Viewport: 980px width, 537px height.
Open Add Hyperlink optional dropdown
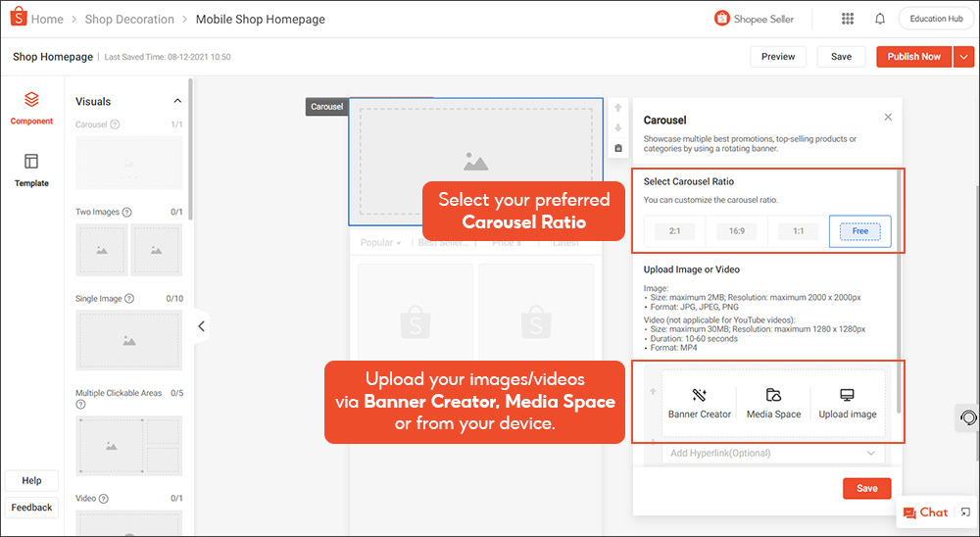tap(772, 453)
